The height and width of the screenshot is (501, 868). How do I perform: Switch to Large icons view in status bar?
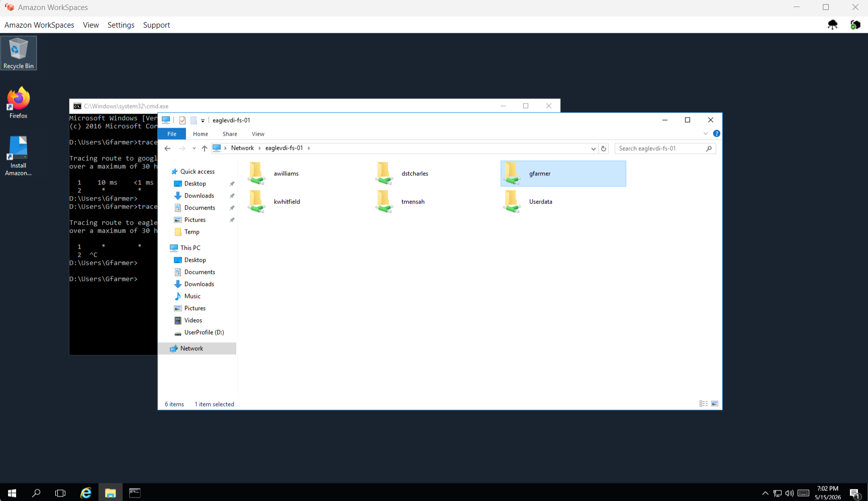tap(715, 404)
